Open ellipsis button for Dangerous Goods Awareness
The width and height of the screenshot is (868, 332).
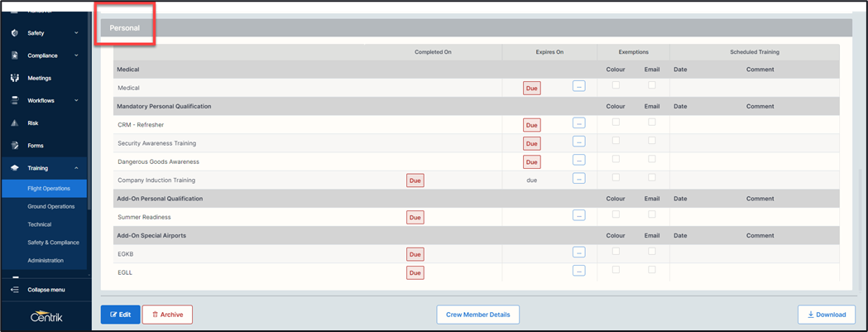click(x=579, y=160)
